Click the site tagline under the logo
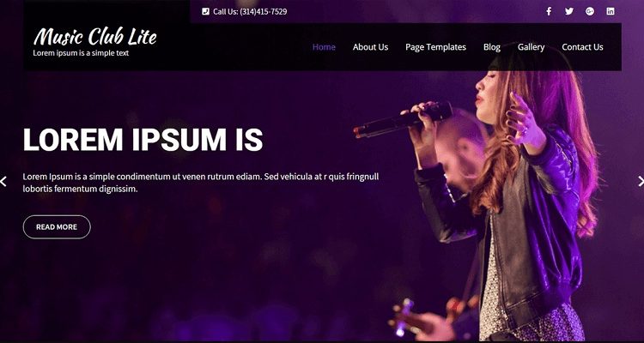Screen dimensions: 644x343 81,53
